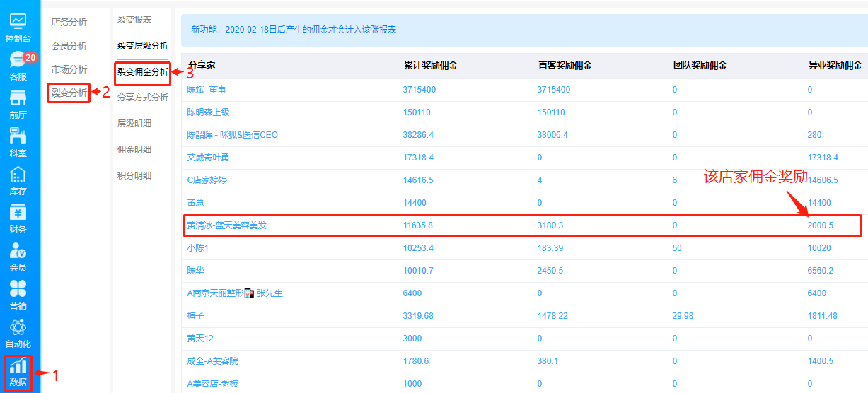Image resolution: width=868 pixels, height=393 pixels.
Task: Open the 积分明细 submenu
Action: (134, 175)
